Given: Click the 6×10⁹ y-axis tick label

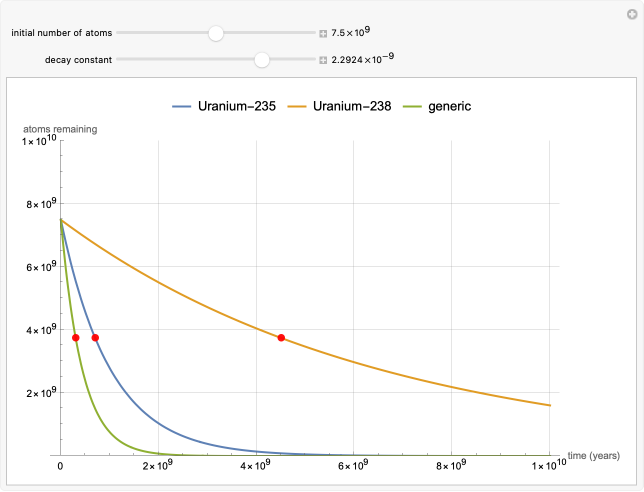Looking at the screenshot, I should click(41, 266).
